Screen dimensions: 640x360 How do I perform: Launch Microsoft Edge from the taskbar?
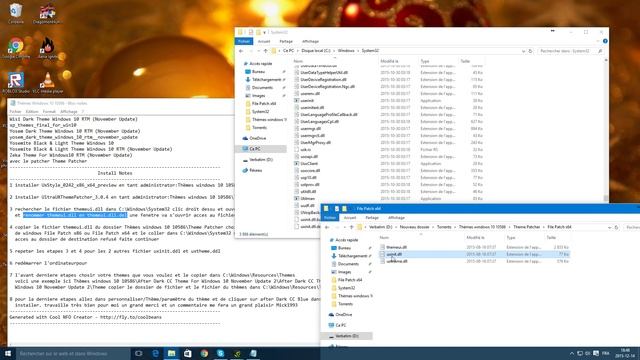tap(155, 353)
